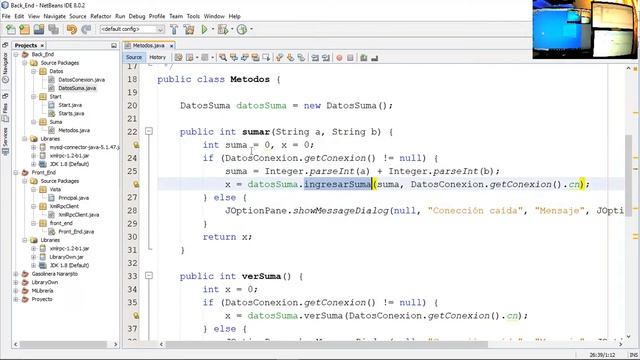Open the Refactor menu

pos(101,16)
